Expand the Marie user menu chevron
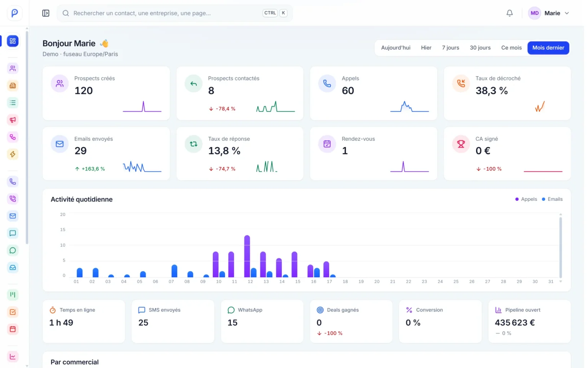The image size is (588, 368). (x=567, y=13)
